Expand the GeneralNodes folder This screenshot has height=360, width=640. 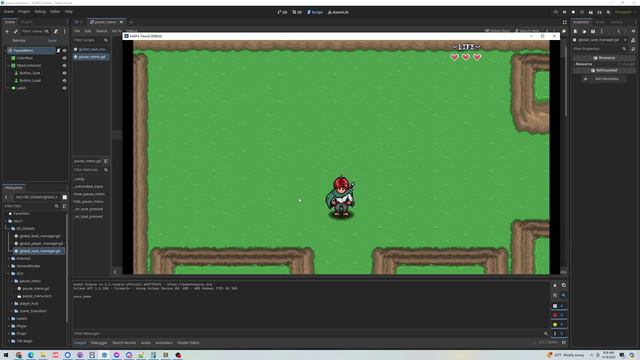click(9, 266)
